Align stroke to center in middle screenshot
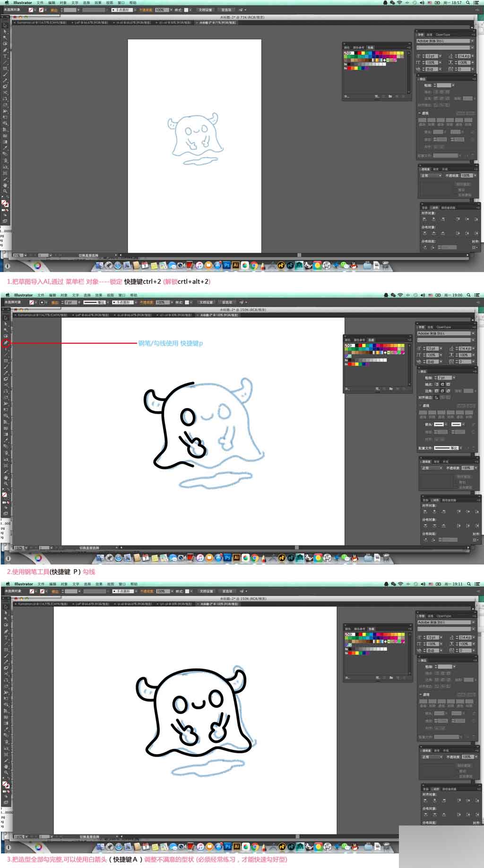 click(x=436, y=398)
